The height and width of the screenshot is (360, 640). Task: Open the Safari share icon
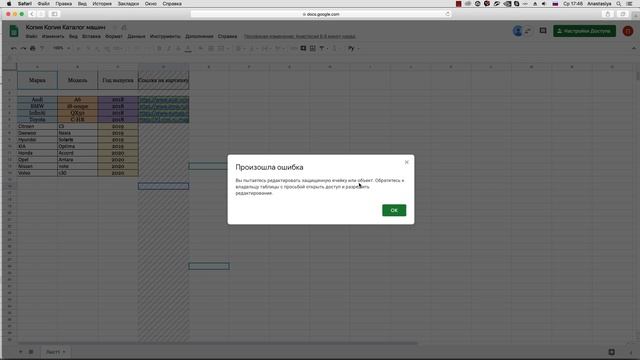(x=608, y=14)
